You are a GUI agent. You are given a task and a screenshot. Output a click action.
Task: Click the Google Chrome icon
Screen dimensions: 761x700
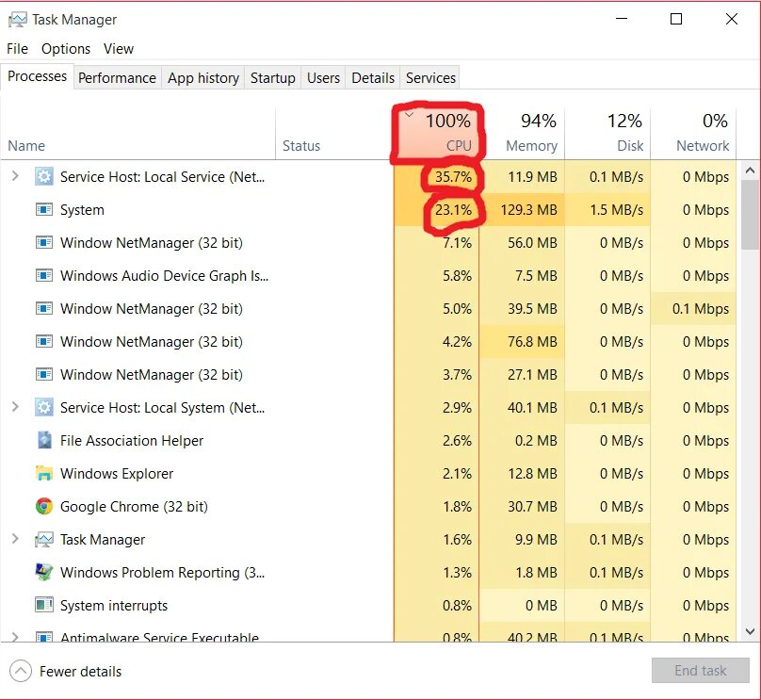pos(44,506)
